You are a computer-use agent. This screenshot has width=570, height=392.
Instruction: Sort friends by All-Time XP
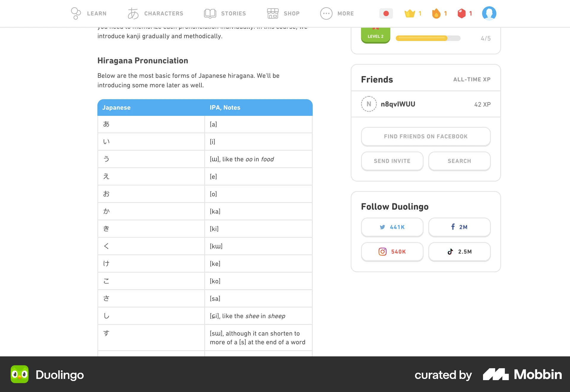point(472,79)
